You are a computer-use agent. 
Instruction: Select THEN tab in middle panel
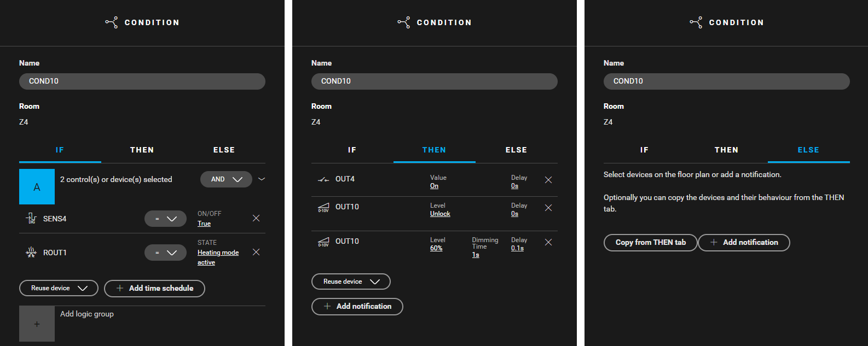(435, 150)
